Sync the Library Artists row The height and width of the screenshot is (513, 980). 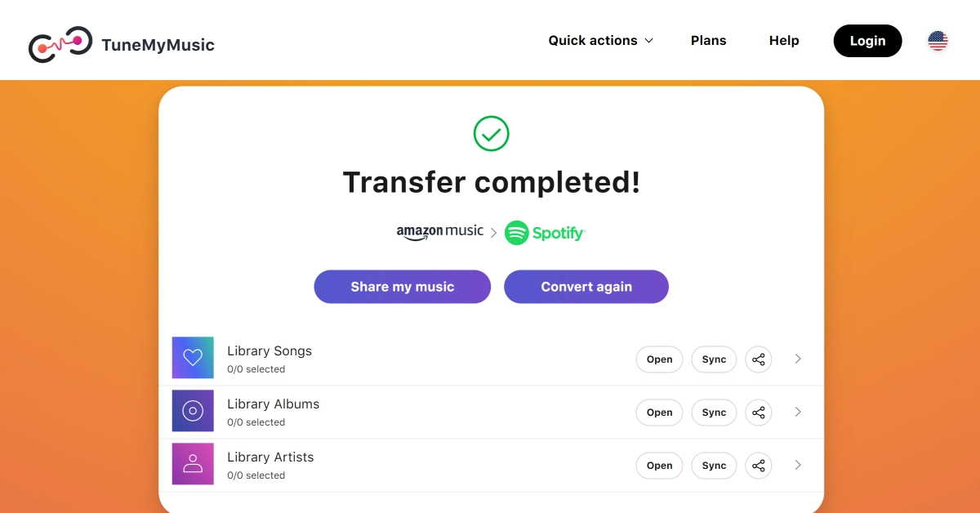pyautogui.click(x=714, y=466)
